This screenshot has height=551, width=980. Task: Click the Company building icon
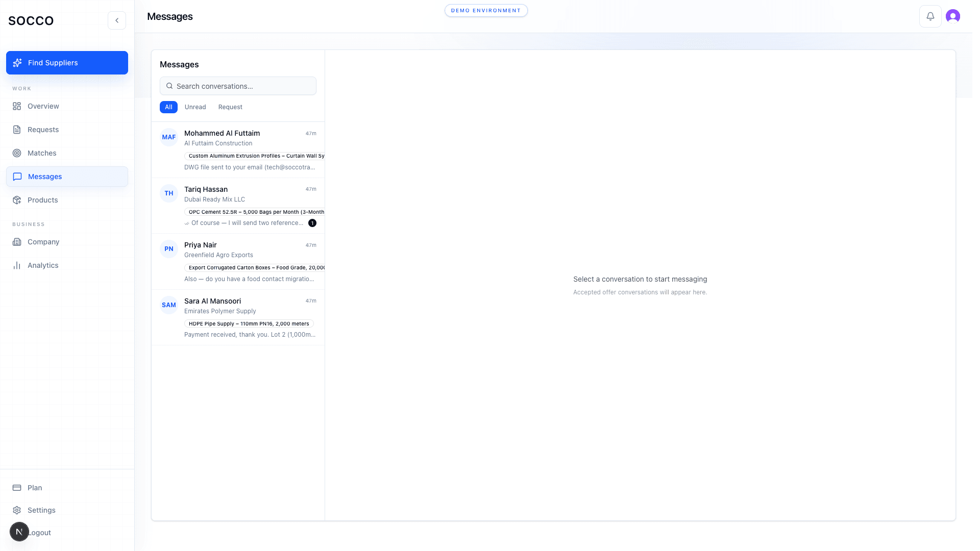(x=17, y=242)
